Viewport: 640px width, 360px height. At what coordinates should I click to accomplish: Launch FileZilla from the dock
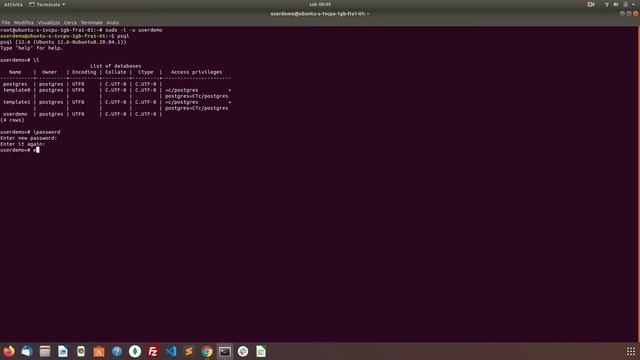[153, 351]
